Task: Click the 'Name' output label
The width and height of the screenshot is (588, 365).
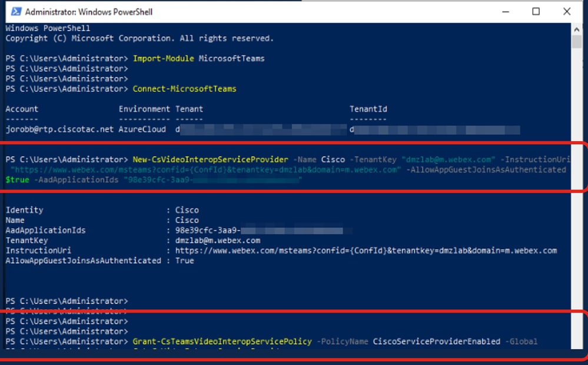Action: (15, 221)
